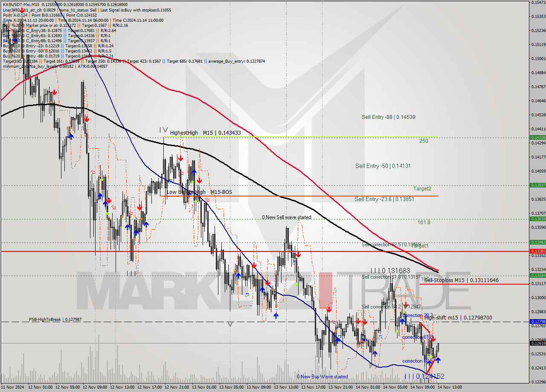Click the '12 Nov 09:00' time axis label
Screen dimensions: 546x392
point(96,387)
